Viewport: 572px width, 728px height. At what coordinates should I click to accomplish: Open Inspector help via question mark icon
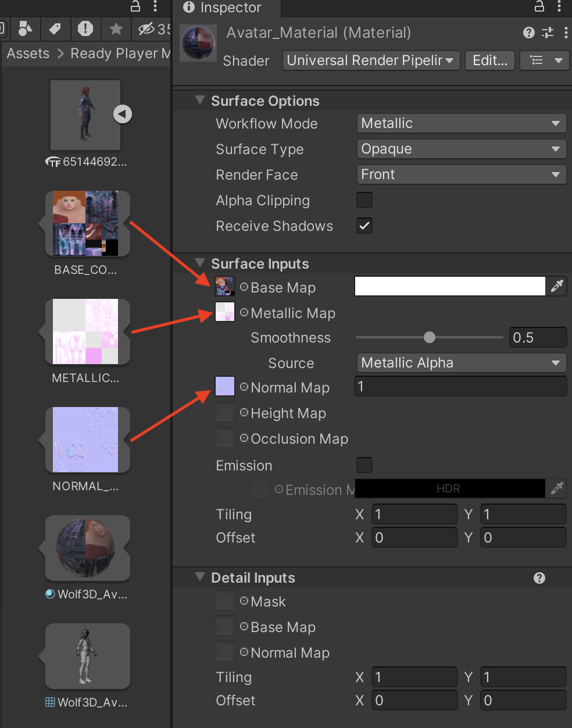528,33
